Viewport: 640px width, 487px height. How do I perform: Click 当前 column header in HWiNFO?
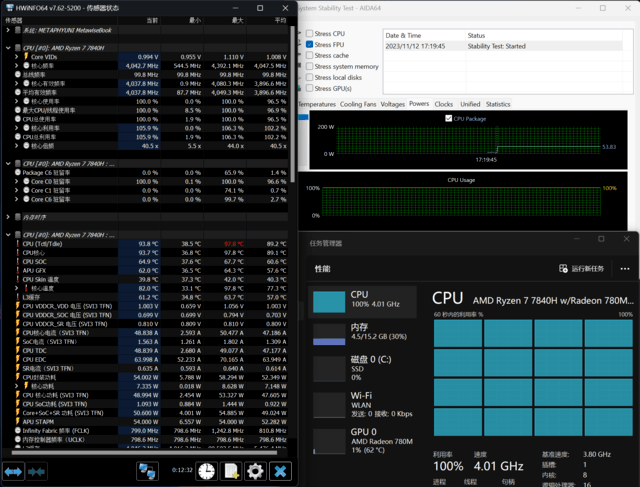[x=140, y=20]
